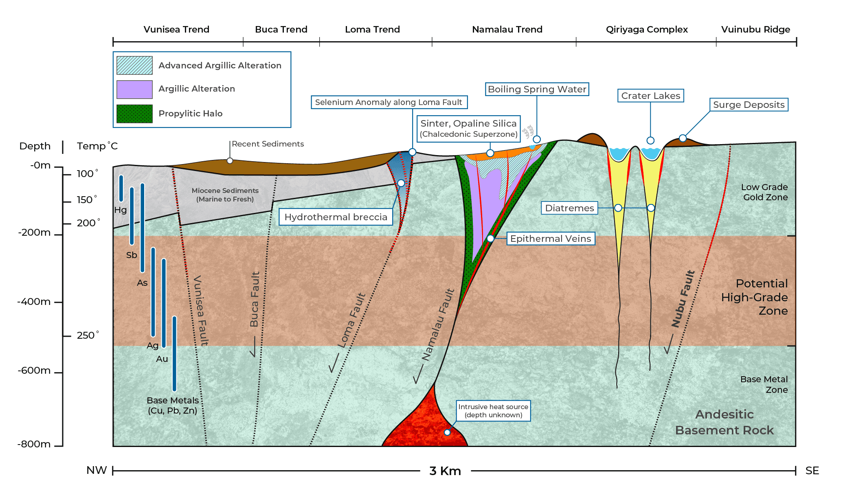Click the 'NW' direction label

[97, 470]
